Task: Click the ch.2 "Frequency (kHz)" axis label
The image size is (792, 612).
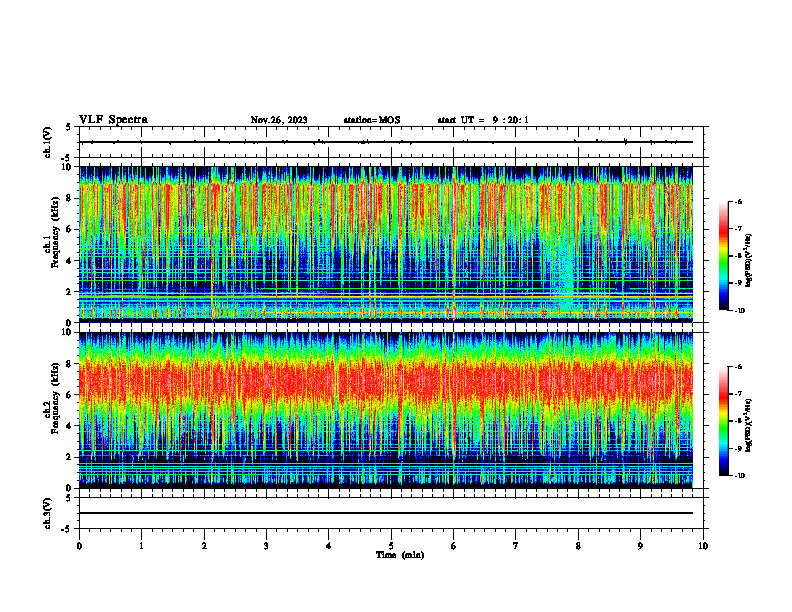Action: (55, 398)
